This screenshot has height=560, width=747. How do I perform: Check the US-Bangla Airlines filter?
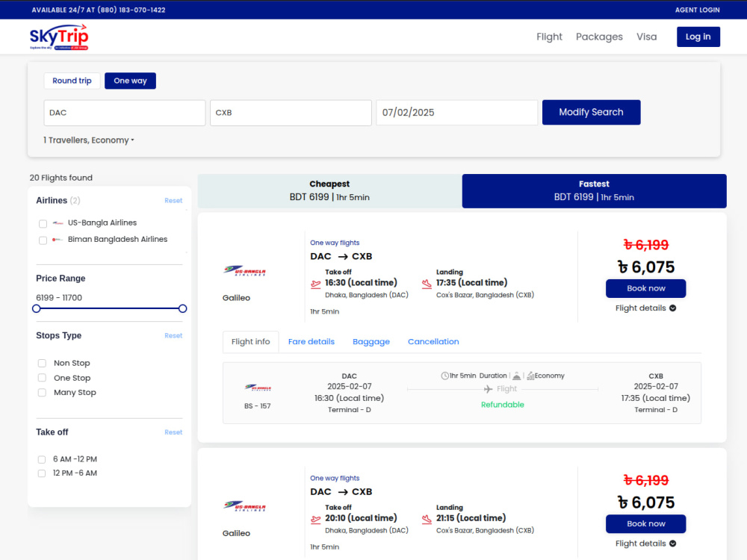pos(43,223)
